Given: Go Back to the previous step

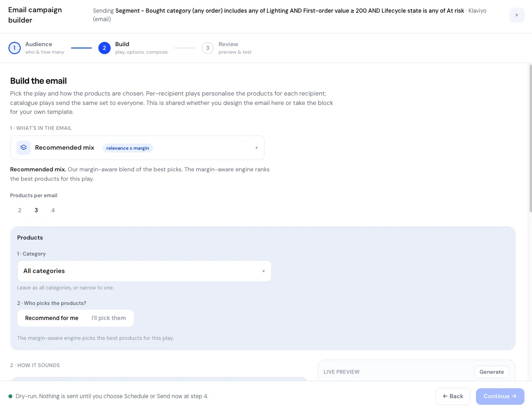Looking at the screenshot, I should coord(452,396).
